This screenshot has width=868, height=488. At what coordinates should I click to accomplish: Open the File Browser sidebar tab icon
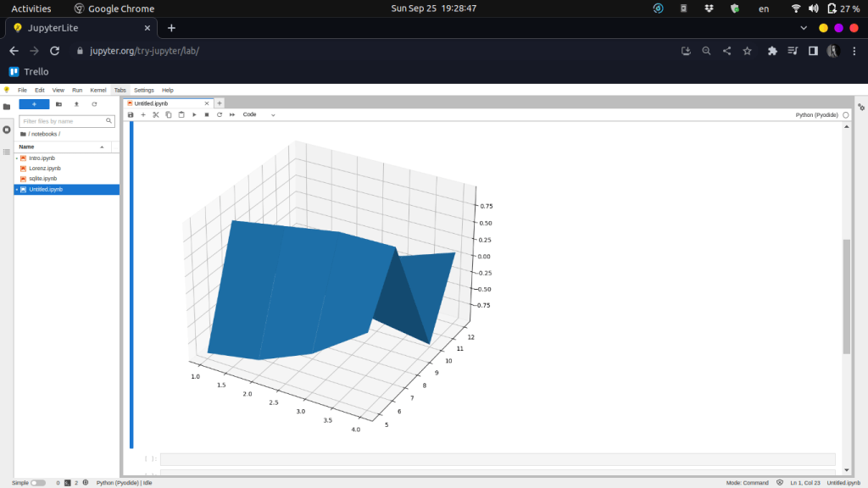[7, 107]
